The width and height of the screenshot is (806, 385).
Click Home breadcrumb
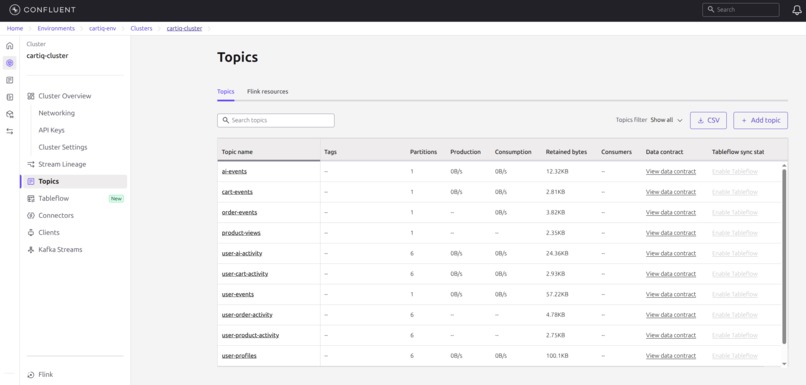coord(15,29)
